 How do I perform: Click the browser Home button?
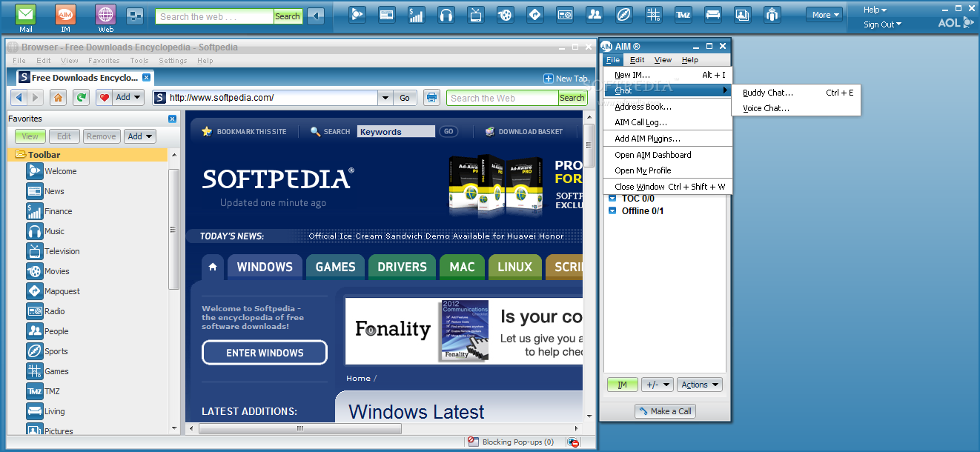point(59,97)
